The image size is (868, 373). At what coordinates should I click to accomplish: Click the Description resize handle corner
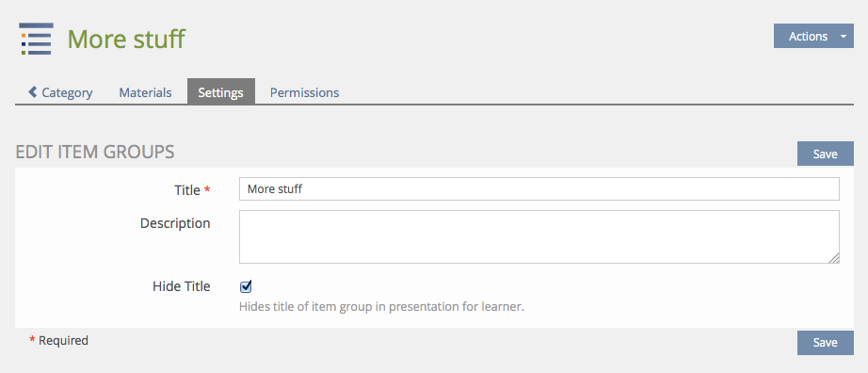pos(834,258)
